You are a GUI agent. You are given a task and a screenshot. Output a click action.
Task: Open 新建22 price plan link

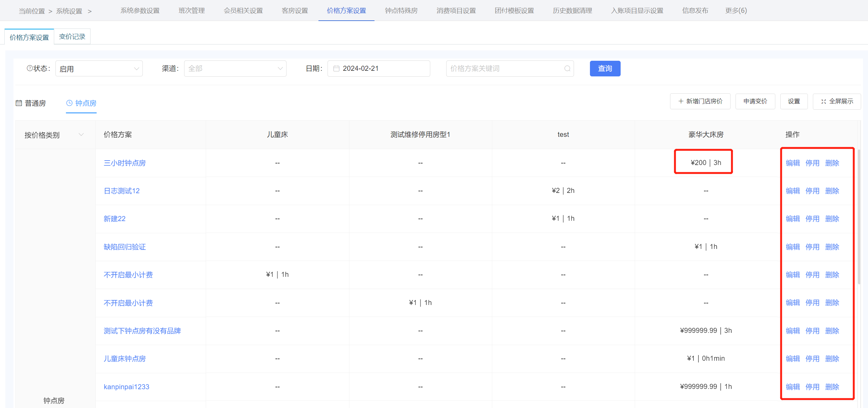[115, 219]
